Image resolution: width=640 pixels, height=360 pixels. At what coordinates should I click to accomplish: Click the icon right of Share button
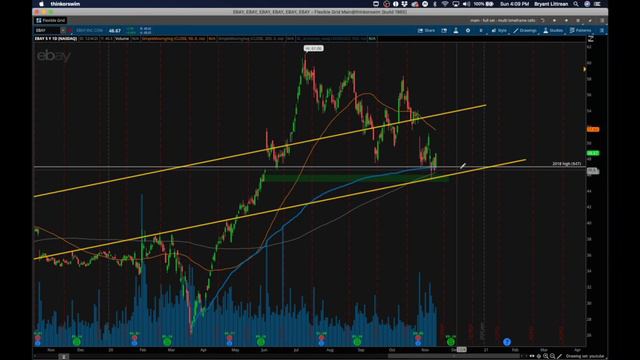(444, 31)
